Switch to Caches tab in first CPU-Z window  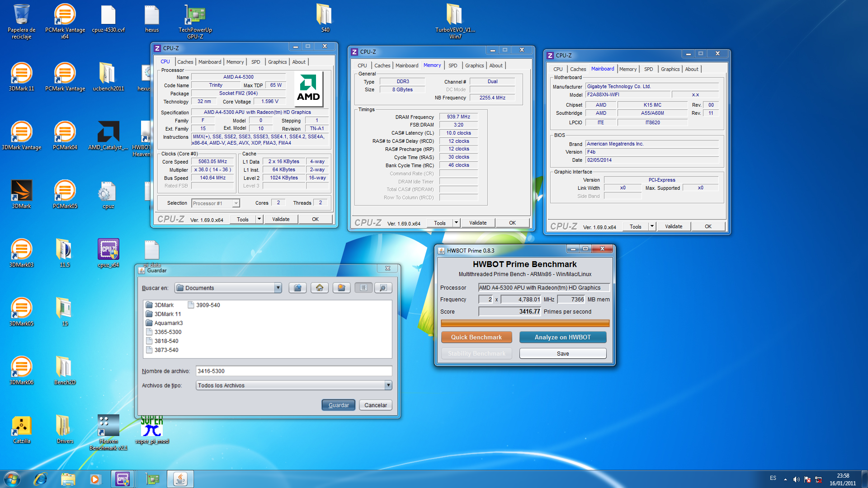pos(185,62)
